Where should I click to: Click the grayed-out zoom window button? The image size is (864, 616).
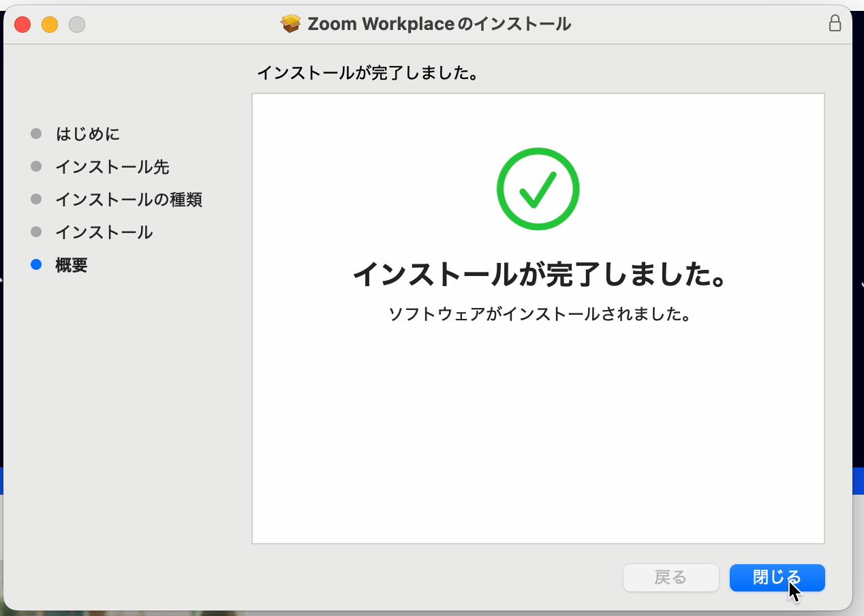[x=77, y=25]
